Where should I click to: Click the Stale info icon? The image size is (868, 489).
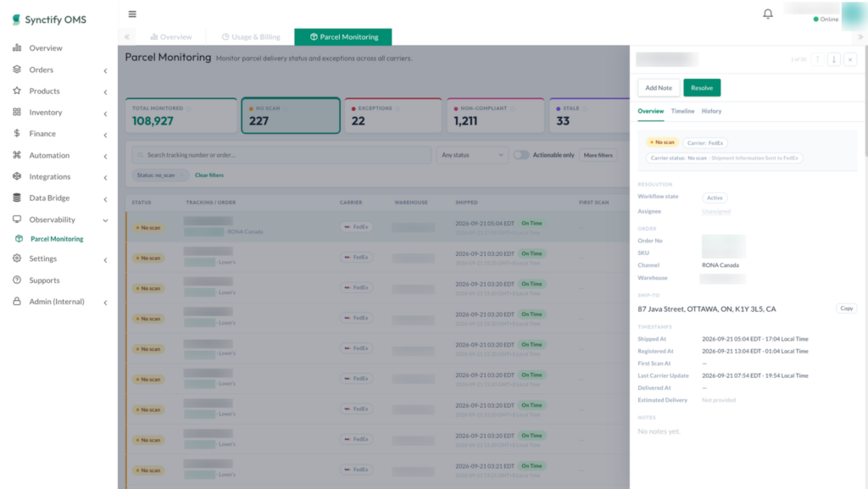tap(585, 108)
